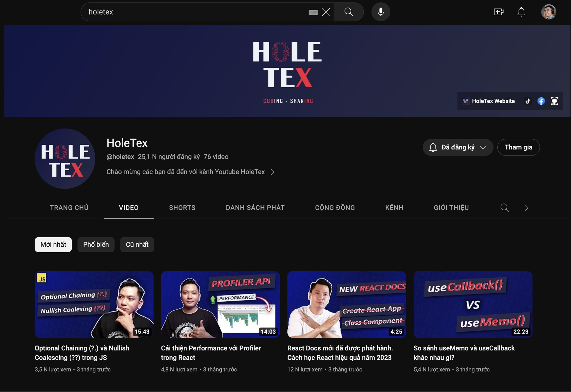
Task: Open the on-screen keyboard icon in search bar
Action: pos(313,12)
